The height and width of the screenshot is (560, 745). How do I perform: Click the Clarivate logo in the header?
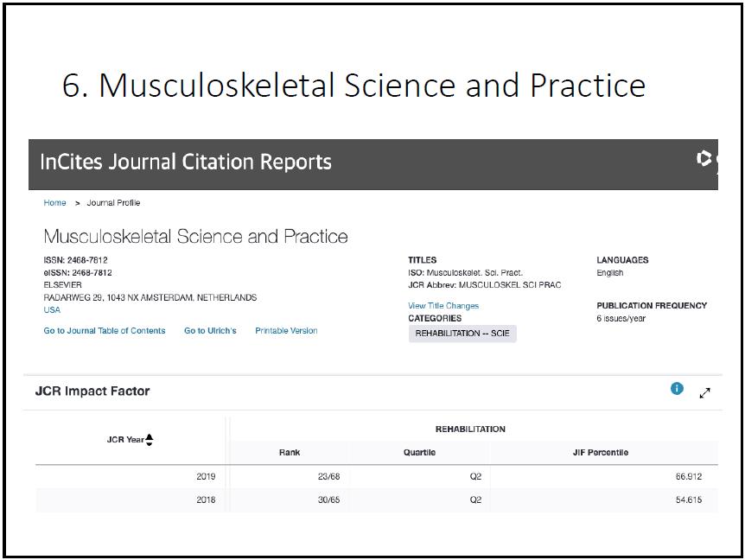tap(705, 159)
